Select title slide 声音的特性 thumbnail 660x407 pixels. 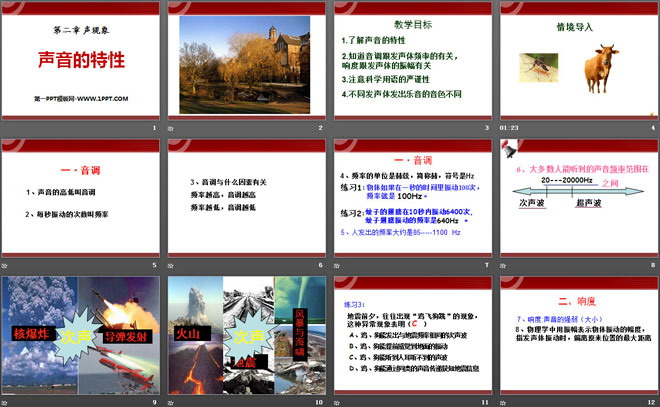point(80,61)
